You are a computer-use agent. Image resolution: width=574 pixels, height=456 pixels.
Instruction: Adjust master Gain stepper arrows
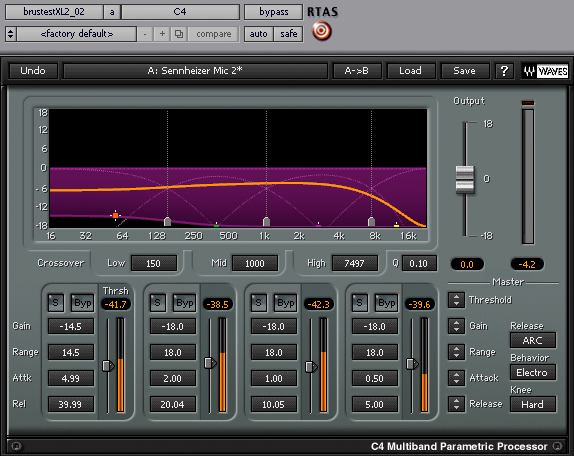tap(456, 326)
